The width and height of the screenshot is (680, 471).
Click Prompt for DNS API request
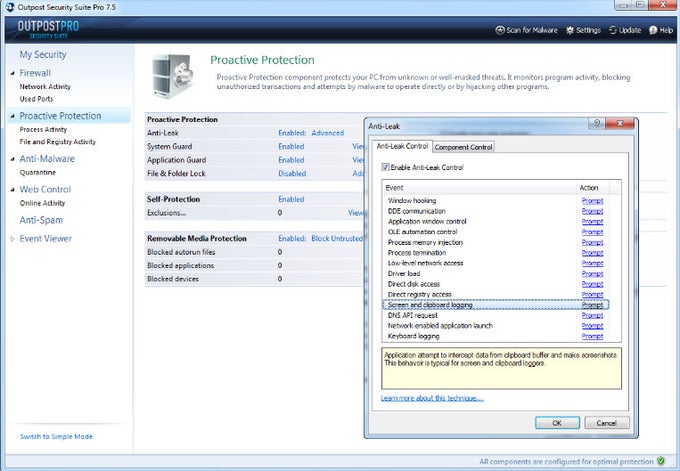(x=592, y=315)
